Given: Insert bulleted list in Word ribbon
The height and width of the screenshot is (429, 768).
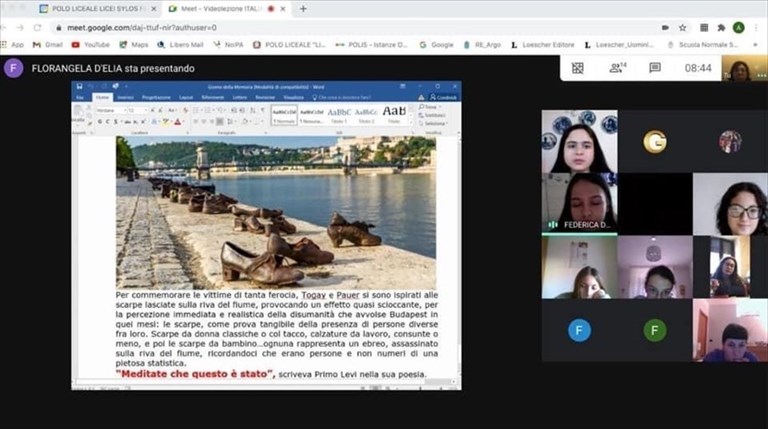Looking at the screenshot, I should (x=195, y=110).
